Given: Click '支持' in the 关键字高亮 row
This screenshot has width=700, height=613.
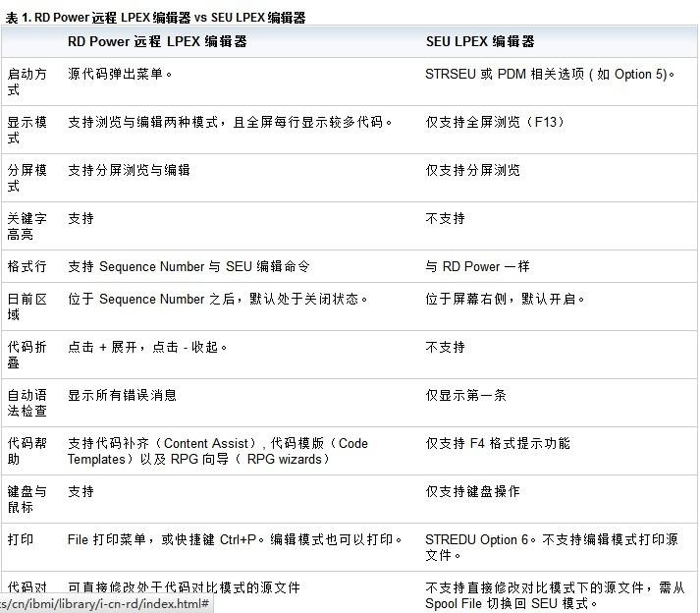Looking at the screenshot, I should pyautogui.click(x=81, y=218).
